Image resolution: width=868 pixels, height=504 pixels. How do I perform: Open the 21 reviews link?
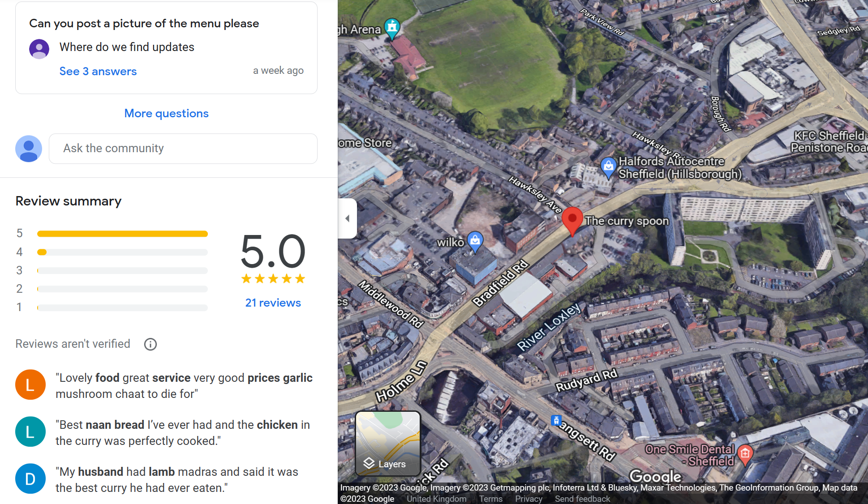273,303
